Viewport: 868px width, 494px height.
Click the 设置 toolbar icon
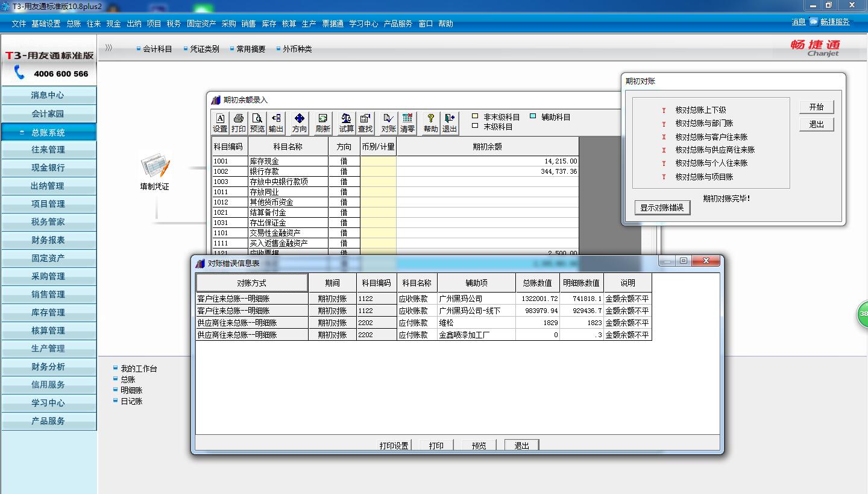[x=220, y=123]
